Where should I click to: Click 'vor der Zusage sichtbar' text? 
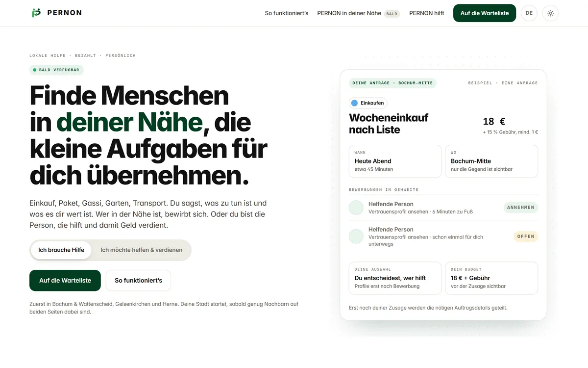(478, 286)
